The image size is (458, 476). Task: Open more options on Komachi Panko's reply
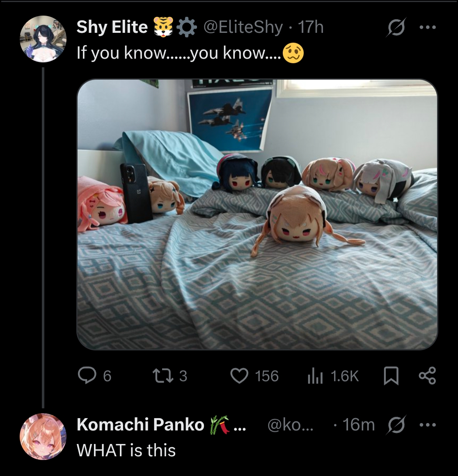click(x=428, y=425)
